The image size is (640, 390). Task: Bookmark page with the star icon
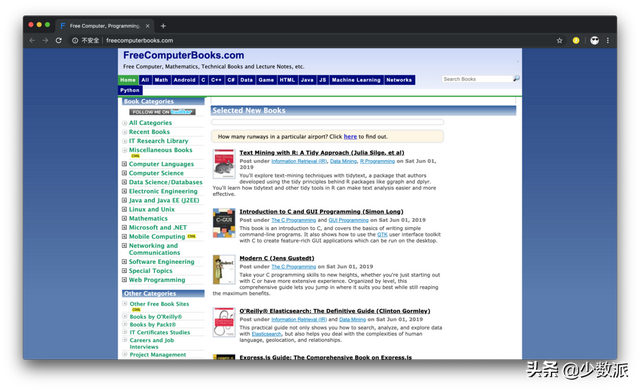(x=559, y=40)
